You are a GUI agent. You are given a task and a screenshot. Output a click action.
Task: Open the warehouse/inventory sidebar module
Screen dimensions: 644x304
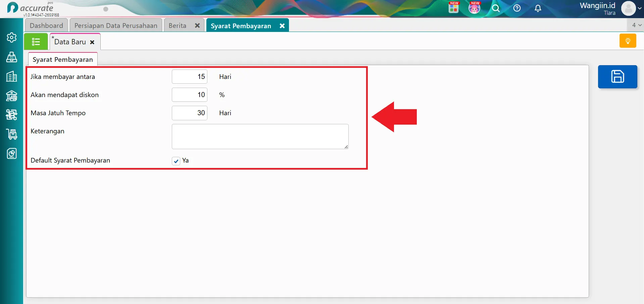point(12,115)
